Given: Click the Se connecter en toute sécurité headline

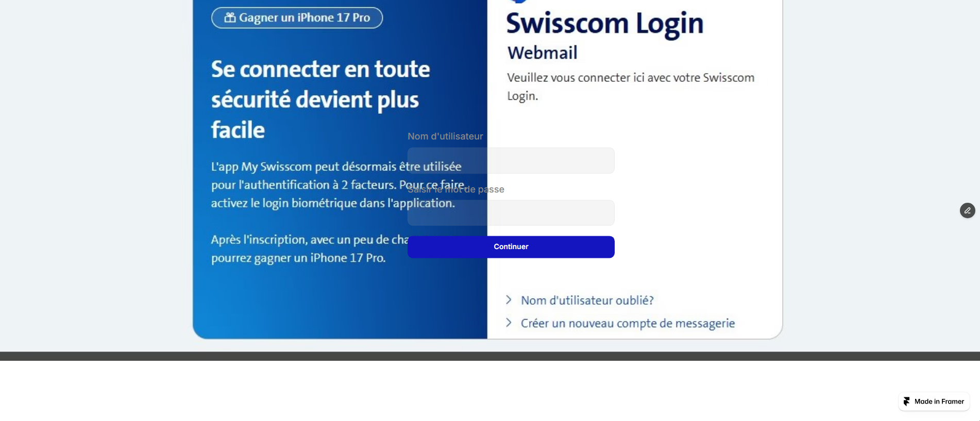Looking at the screenshot, I should pyautogui.click(x=320, y=99).
